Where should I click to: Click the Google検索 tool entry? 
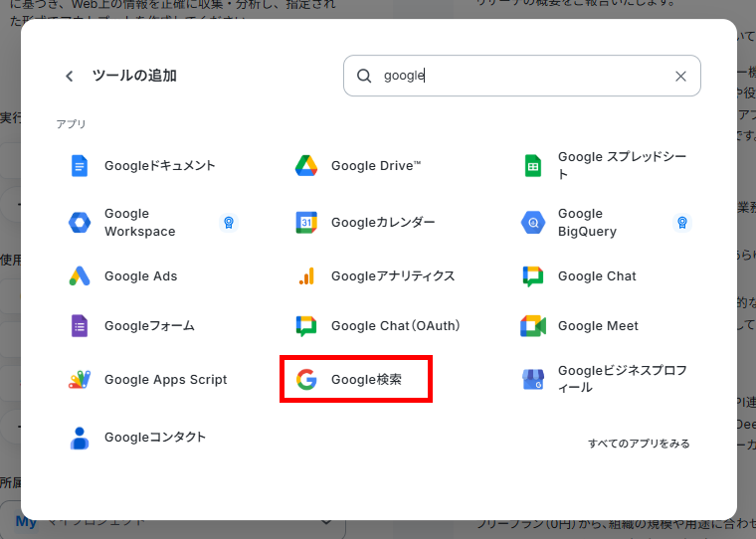point(356,380)
